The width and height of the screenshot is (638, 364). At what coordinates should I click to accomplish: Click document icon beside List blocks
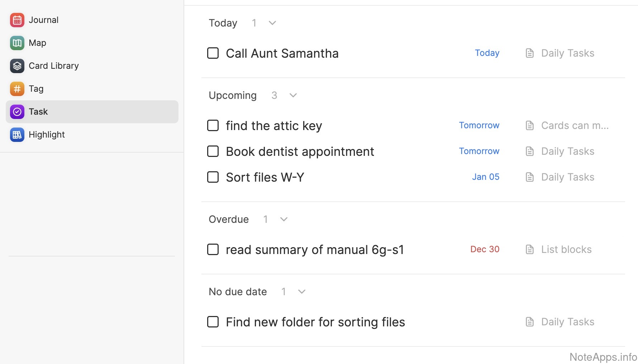click(x=529, y=249)
